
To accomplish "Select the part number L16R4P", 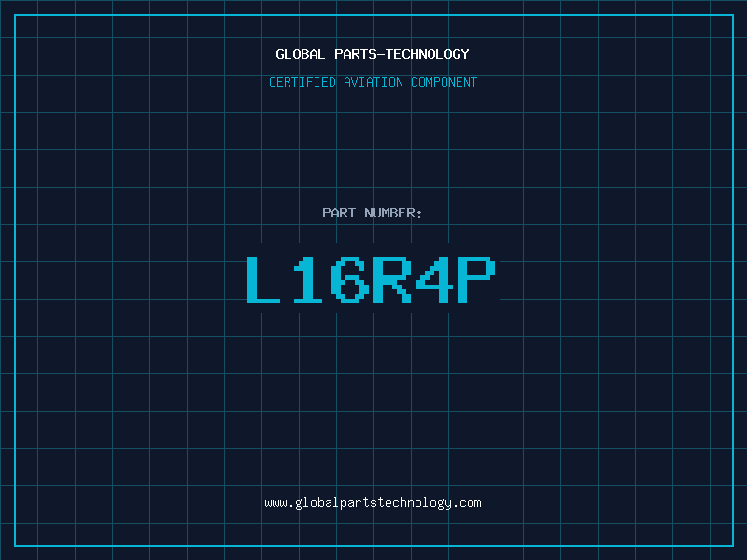I will pos(372,279).
